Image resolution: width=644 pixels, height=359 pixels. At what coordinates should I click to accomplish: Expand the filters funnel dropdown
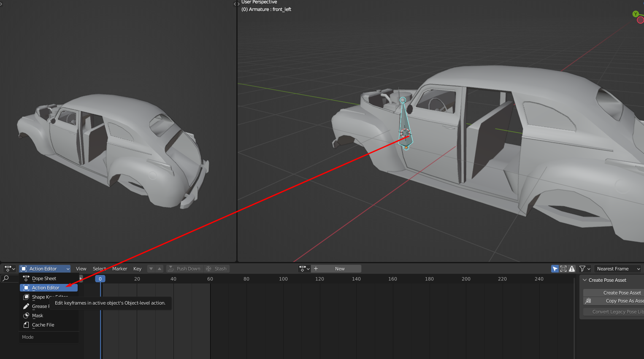click(584, 269)
